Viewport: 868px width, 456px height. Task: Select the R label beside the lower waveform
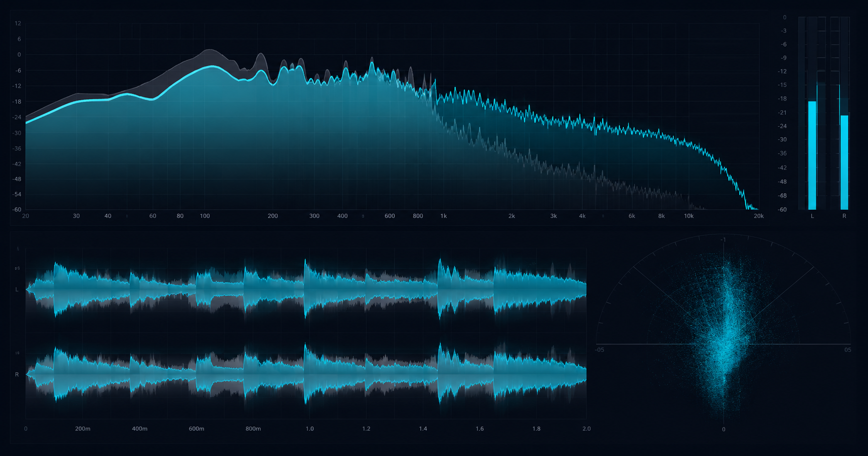(17, 375)
